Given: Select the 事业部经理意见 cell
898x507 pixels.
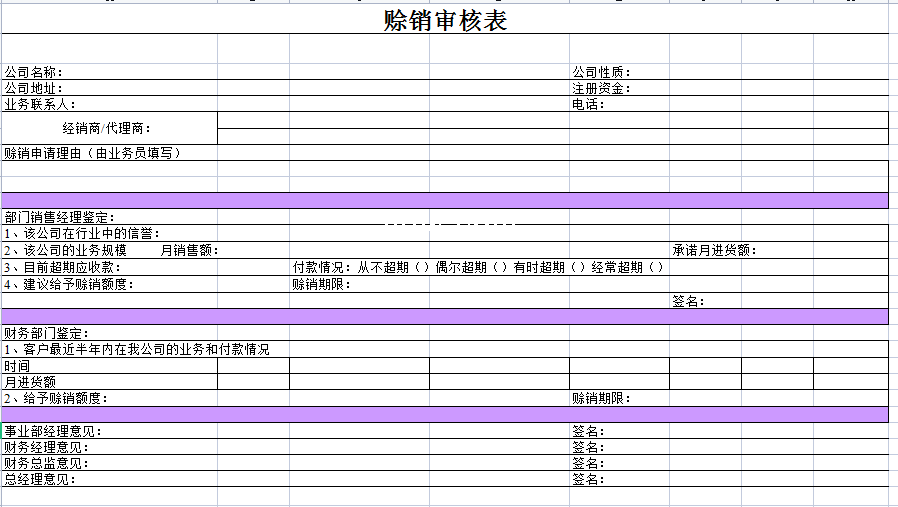Looking at the screenshot, I should pos(52,431).
